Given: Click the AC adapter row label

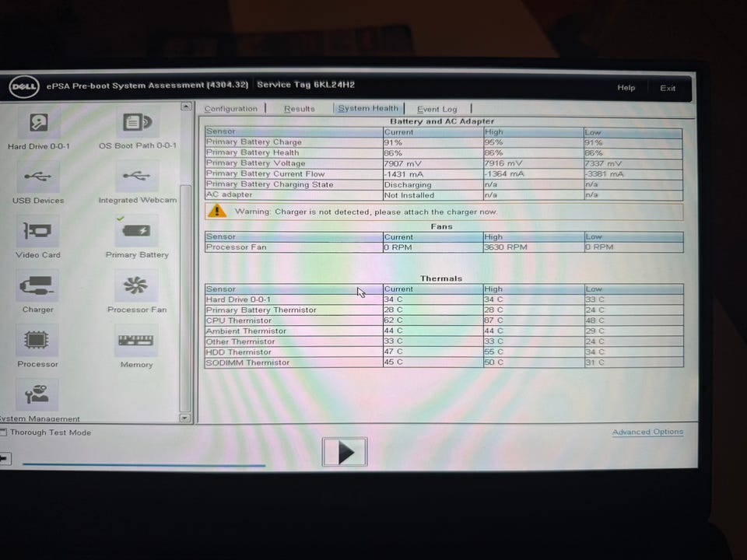Looking at the screenshot, I should 229,194.
